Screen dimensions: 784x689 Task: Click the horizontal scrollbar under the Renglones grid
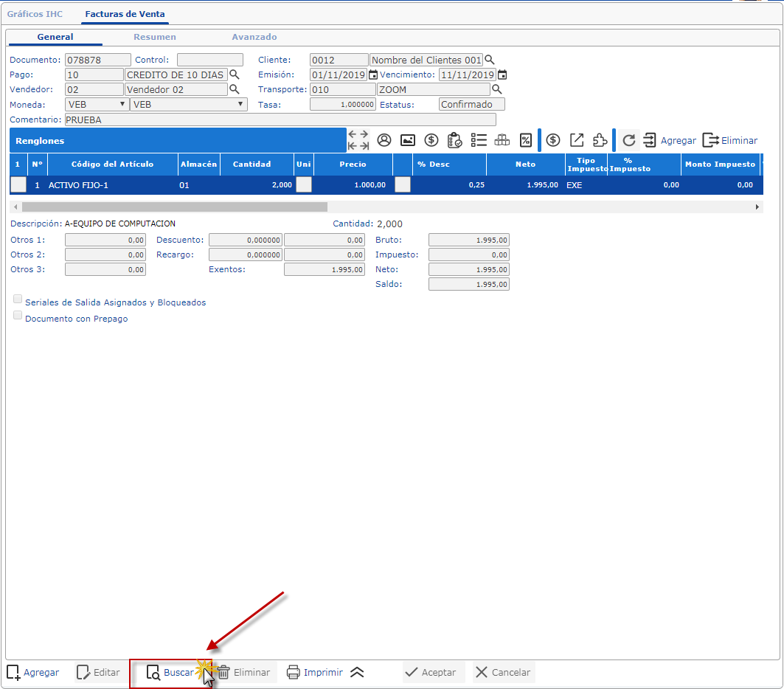(x=174, y=207)
